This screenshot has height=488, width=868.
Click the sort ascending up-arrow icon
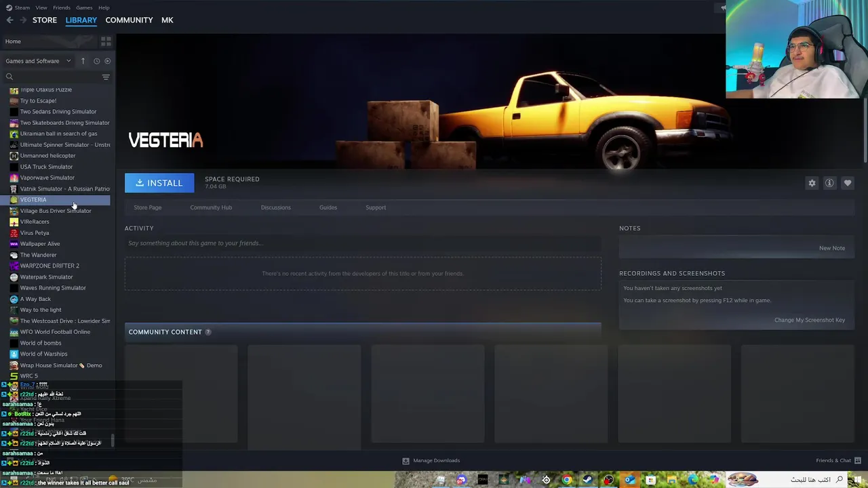pos(83,61)
